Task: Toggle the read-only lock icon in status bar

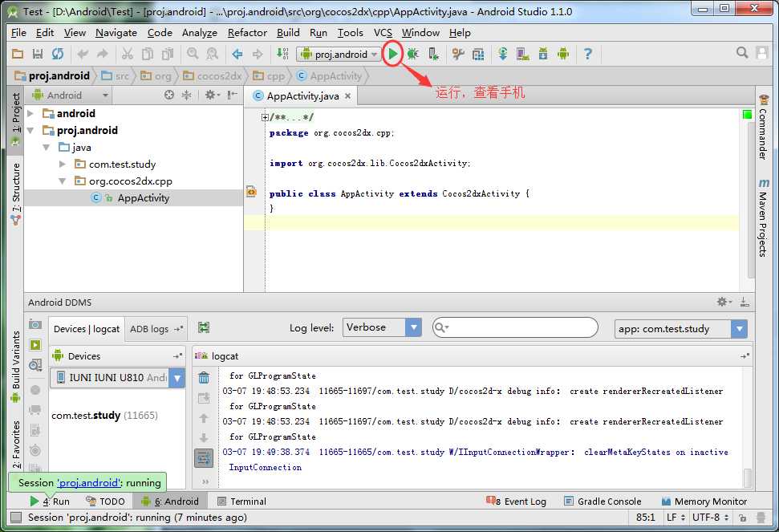Action: (742, 518)
